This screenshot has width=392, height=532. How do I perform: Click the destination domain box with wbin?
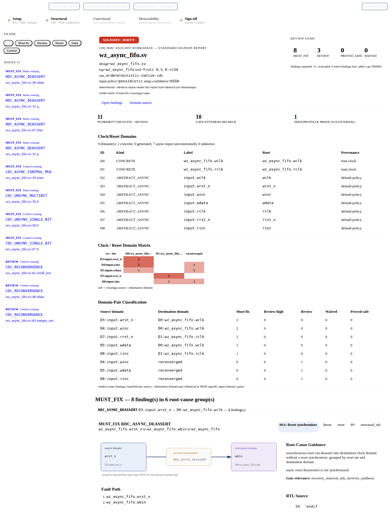(x=254, y=457)
